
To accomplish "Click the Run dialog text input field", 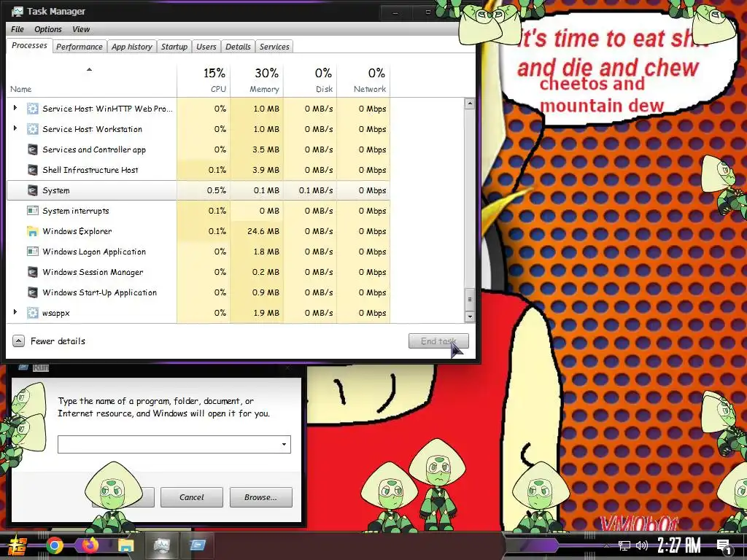I will pos(174,444).
